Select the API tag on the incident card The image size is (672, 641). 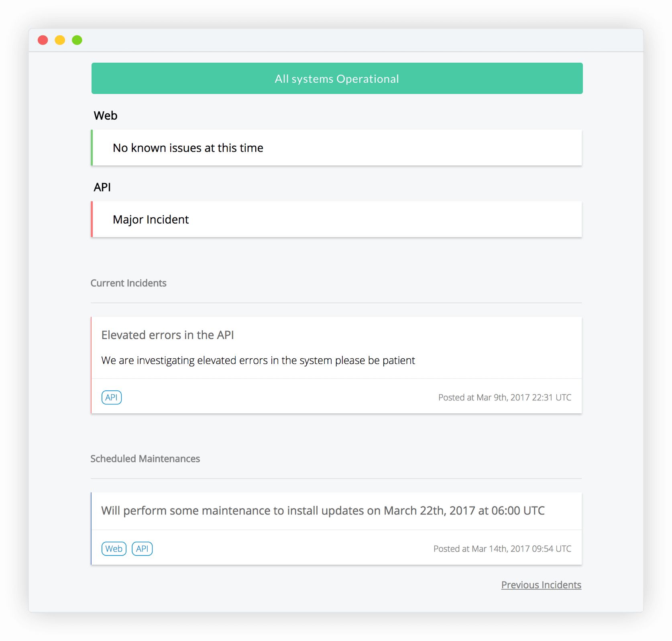111,397
